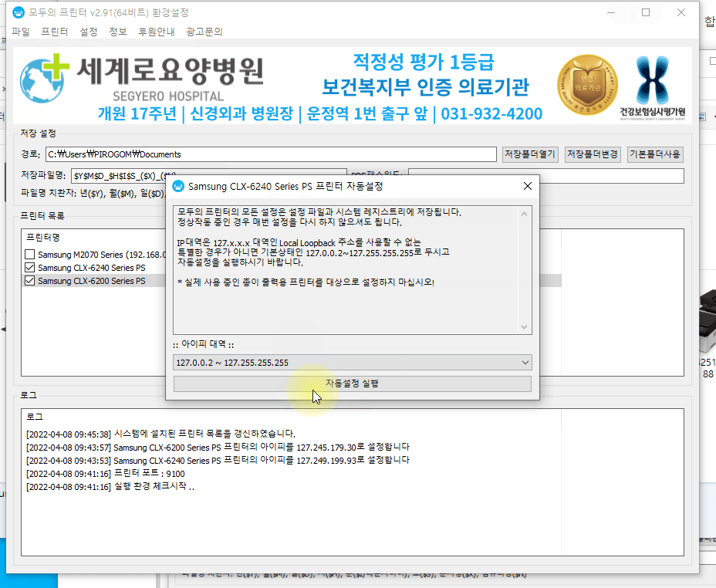Screen dimensions: 716x588
Task: Uncheck the Samsung CLX-6200 Series PS checkbox
Action: [x=29, y=281]
